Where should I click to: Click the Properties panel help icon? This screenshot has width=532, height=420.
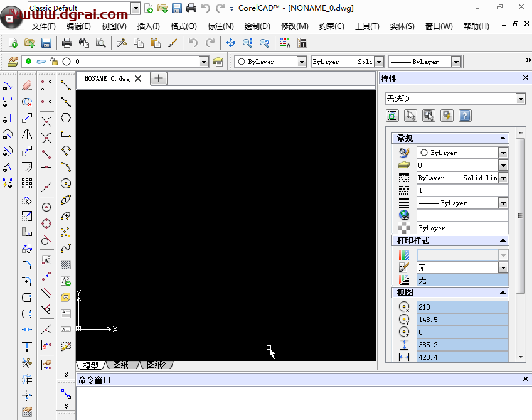click(465, 116)
